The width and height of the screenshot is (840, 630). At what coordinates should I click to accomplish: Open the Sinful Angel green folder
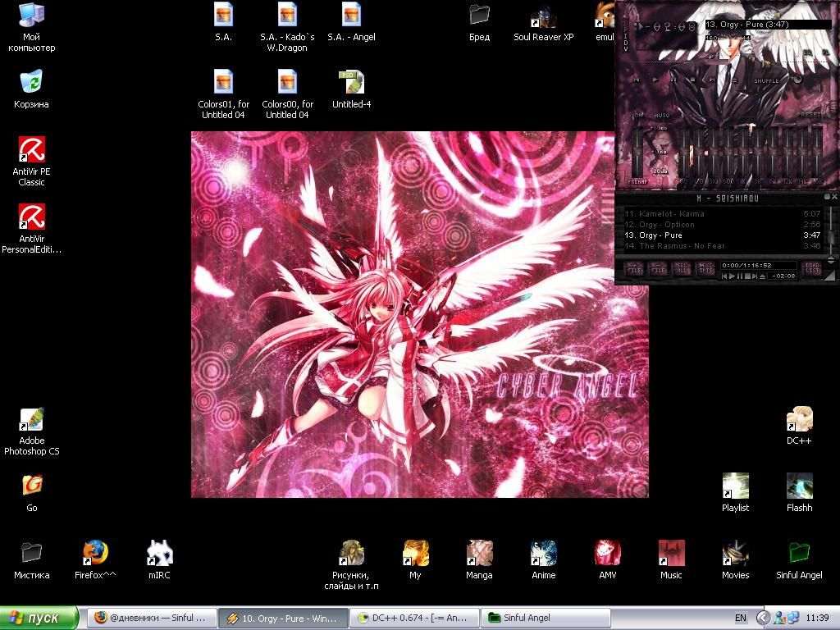pyautogui.click(x=799, y=561)
